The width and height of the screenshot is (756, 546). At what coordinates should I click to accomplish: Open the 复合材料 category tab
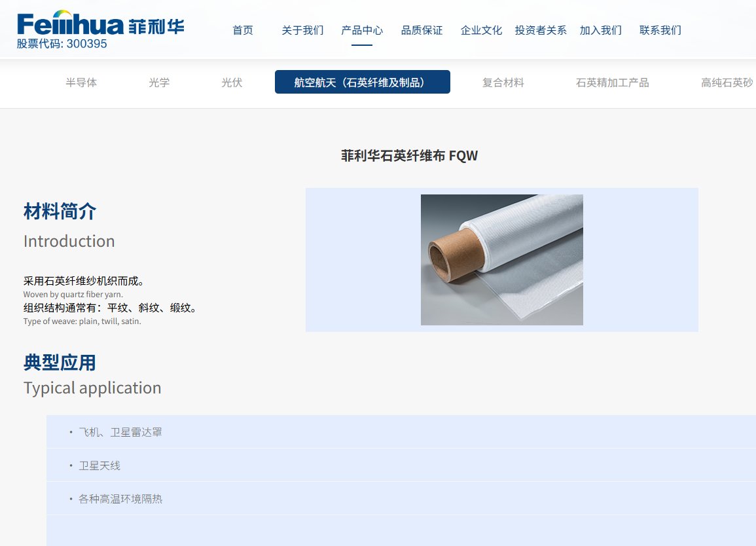[x=503, y=82]
